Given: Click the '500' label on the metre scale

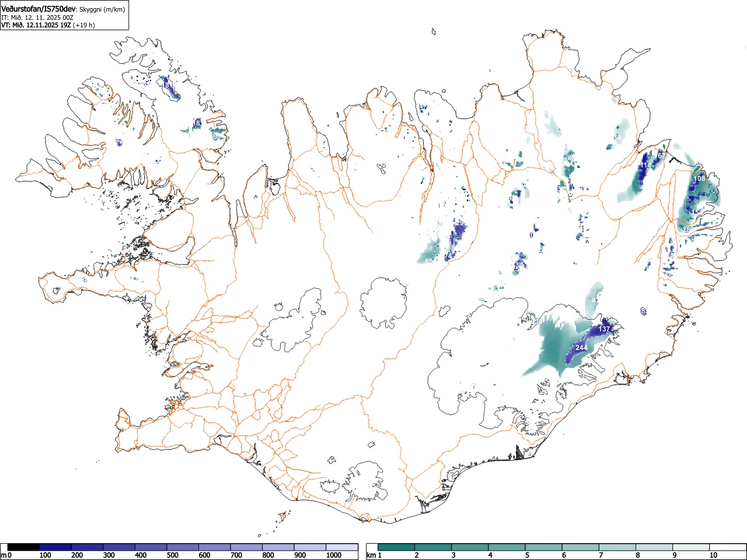Looking at the screenshot, I should click(x=172, y=555).
